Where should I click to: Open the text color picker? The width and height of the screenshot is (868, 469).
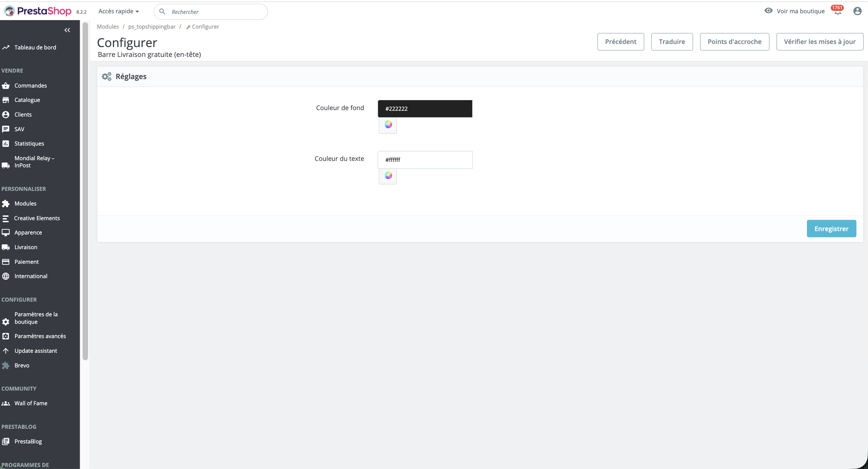[388, 176]
